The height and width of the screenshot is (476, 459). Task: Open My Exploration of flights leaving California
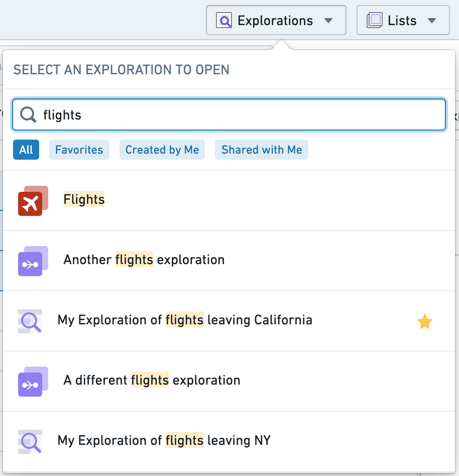229,321
